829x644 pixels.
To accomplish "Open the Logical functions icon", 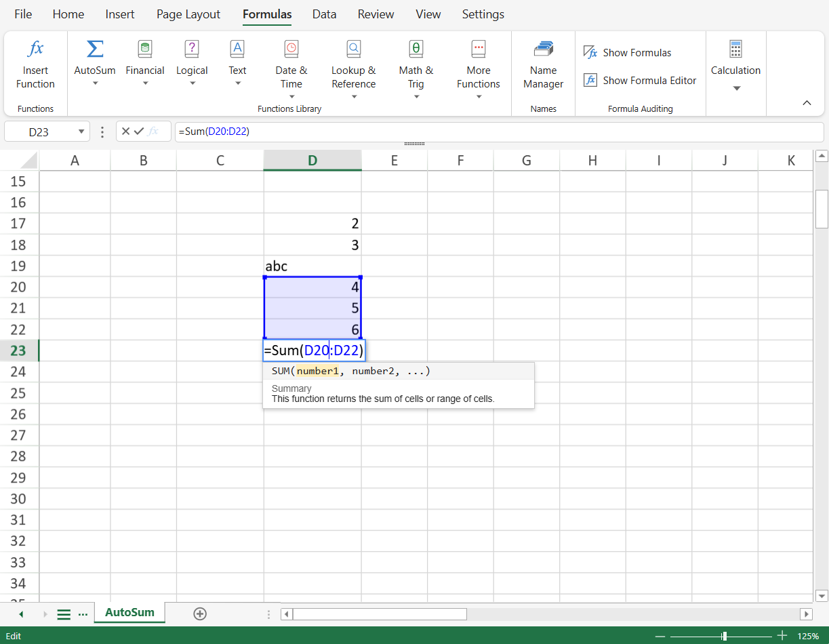I will point(192,49).
